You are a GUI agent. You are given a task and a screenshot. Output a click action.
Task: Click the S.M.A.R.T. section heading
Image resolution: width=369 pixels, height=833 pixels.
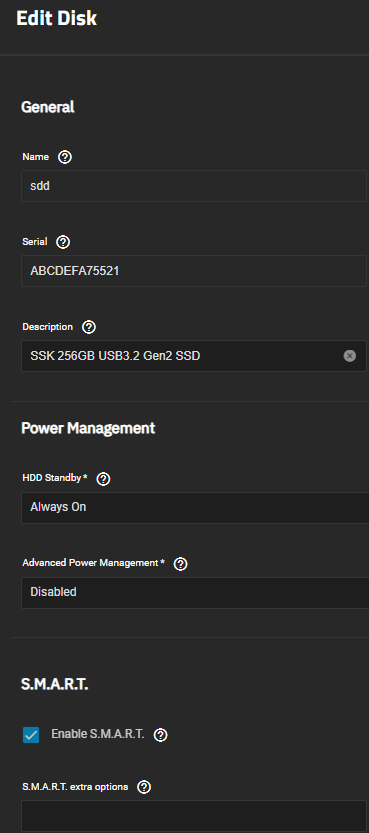pyautogui.click(x=55, y=685)
